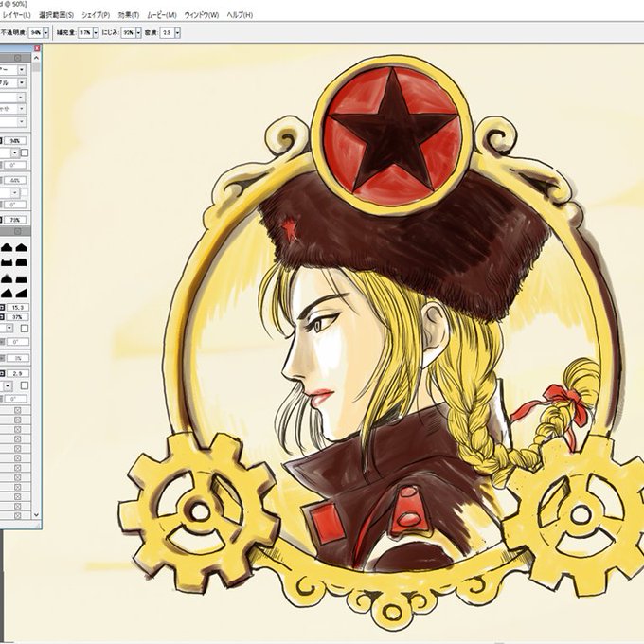Click the 73% value field in brush panel
644x644 pixels.
(x=15, y=220)
